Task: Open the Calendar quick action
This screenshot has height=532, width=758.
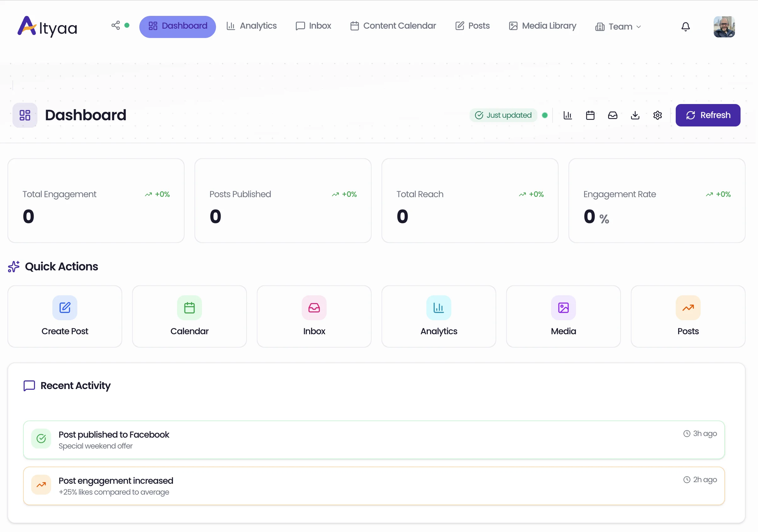Action: [189, 316]
